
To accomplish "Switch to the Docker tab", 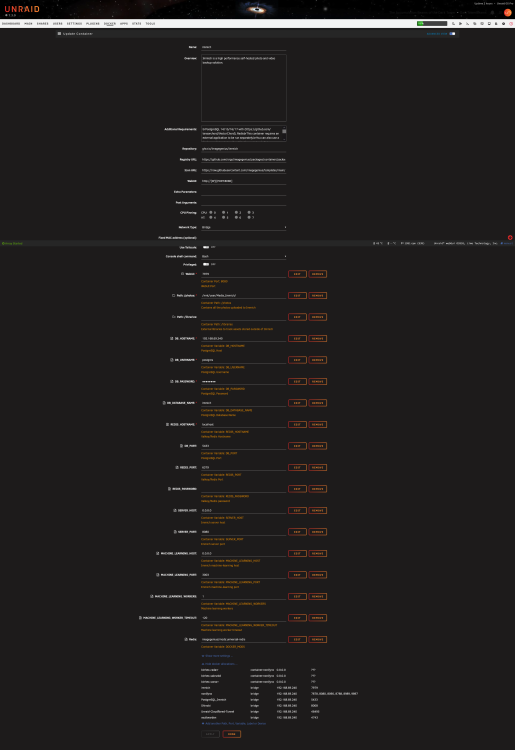I will [110, 23].
